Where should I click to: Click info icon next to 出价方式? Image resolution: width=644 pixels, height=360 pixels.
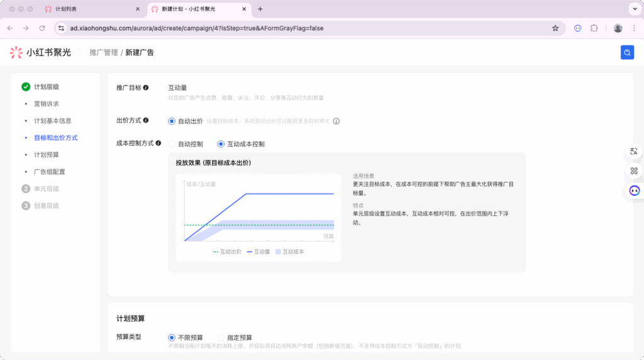(x=146, y=120)
